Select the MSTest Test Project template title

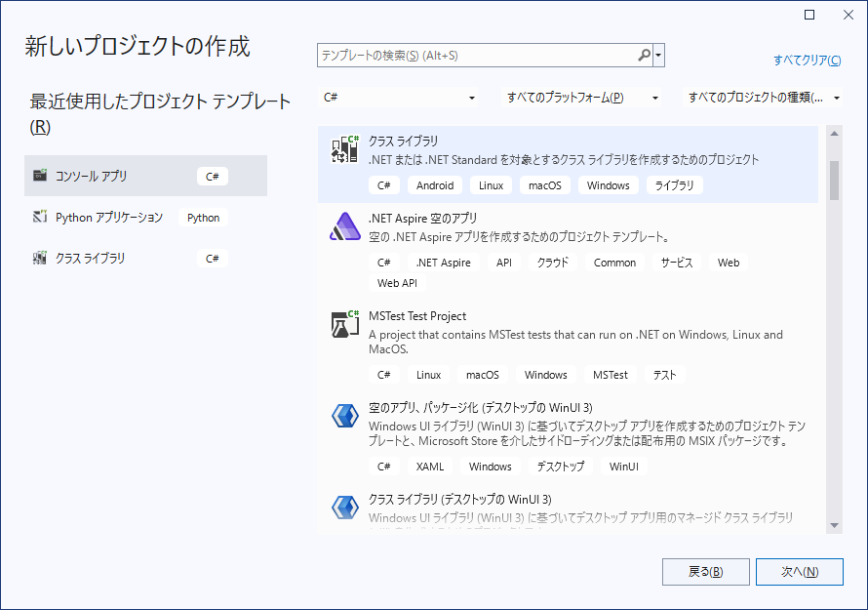tap(417, 316)
